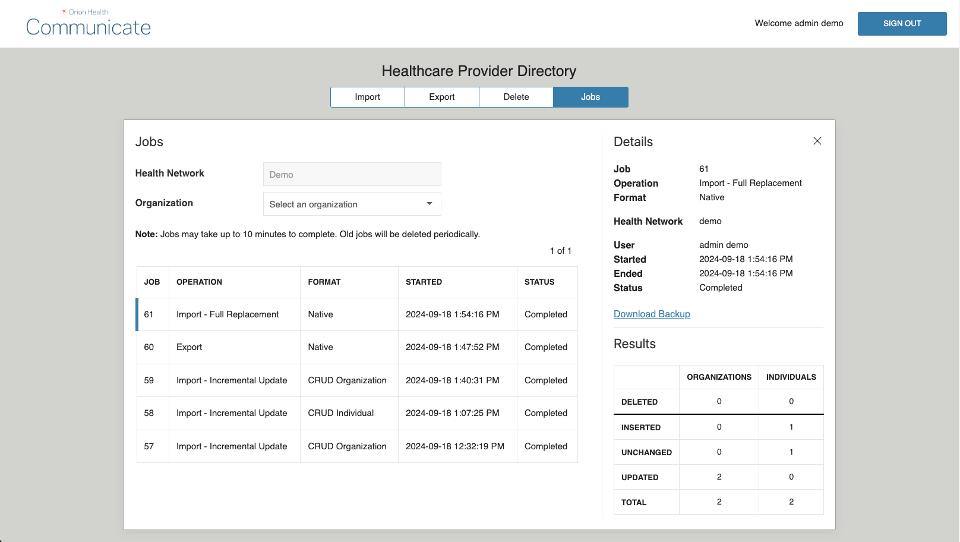Close the Details panel with X icon
Image resolution: width=960 pixels, height=542 pixels.
(x=817, y=141)
